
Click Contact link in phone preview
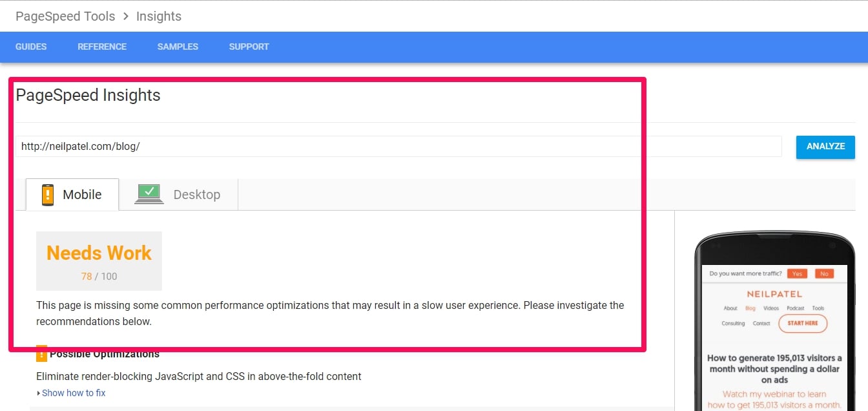click(x=761, y=323)
